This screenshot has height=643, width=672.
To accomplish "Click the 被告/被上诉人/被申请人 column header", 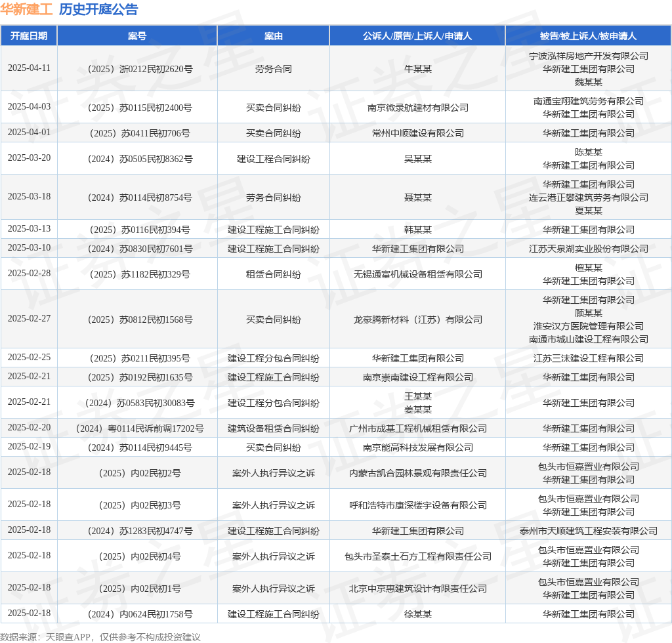I will pyautogui.click(x=589, y=36).
